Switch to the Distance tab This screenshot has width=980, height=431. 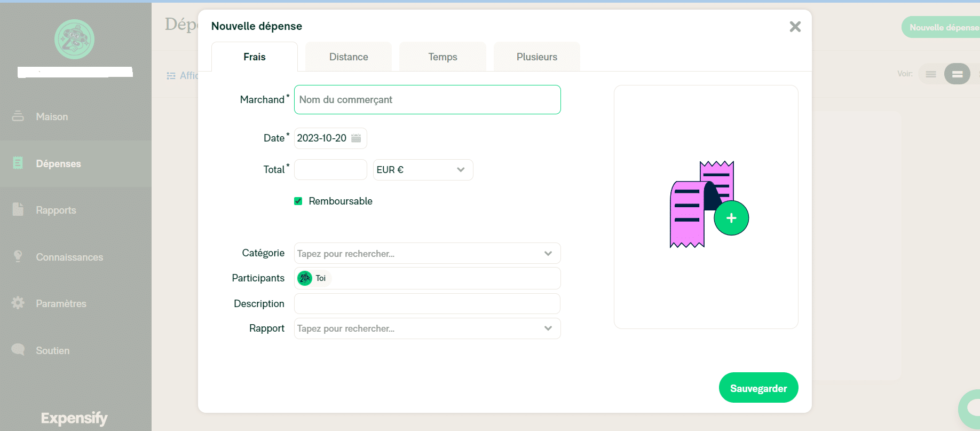pos(349,57)
